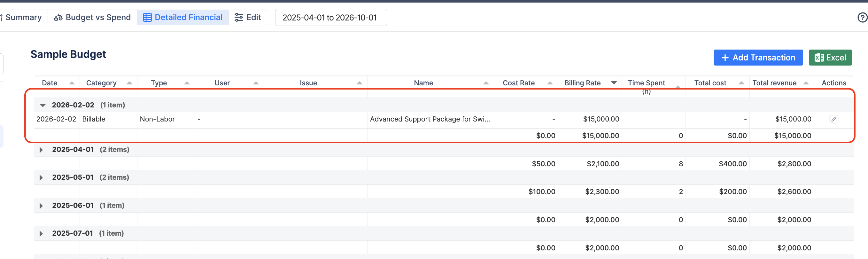Export the budget to Excel
The width and height of the screenshot is (868, 259).
[830, 58]
